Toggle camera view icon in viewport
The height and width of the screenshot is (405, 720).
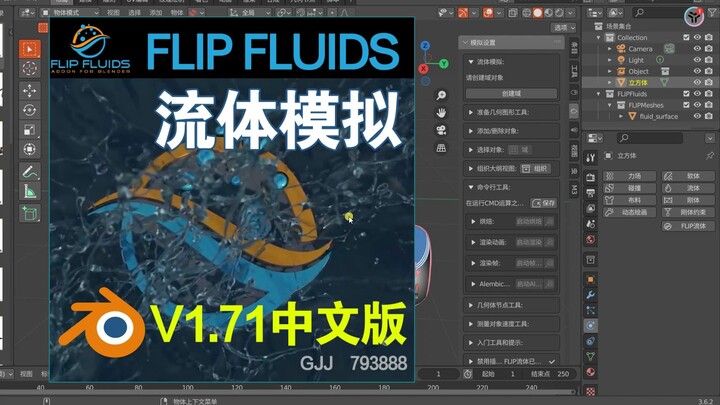[441, 130]
